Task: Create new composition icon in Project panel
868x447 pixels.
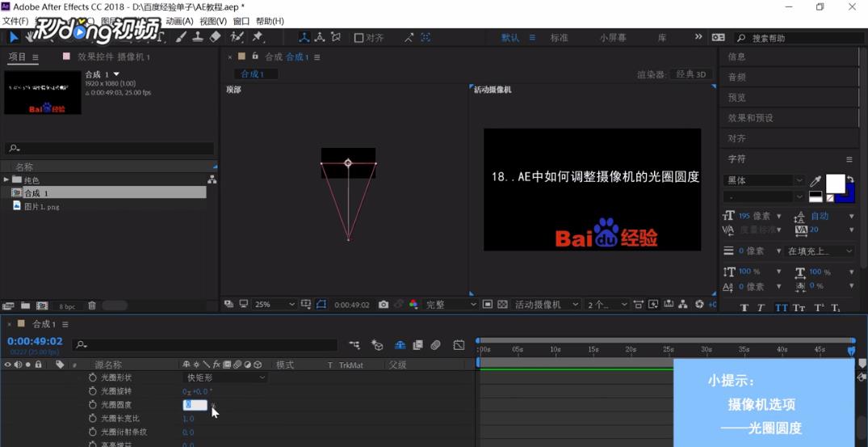Action: coord(42,306)
